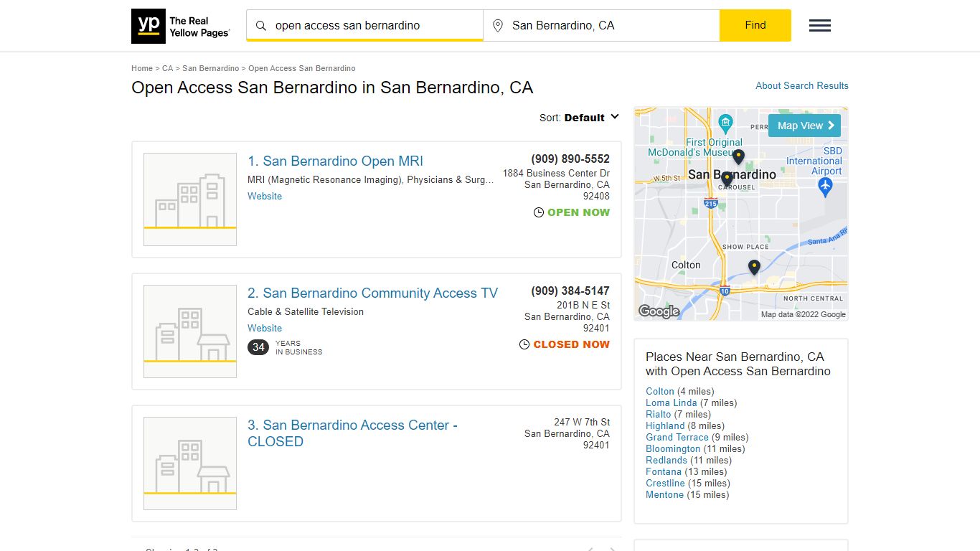
Task: Open the Sort Default dropdown
Action: [x=580, y=118]
